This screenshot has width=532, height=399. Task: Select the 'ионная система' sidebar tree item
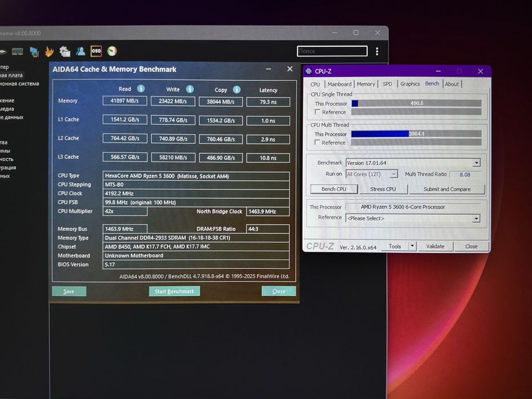(x=19, y=83)
